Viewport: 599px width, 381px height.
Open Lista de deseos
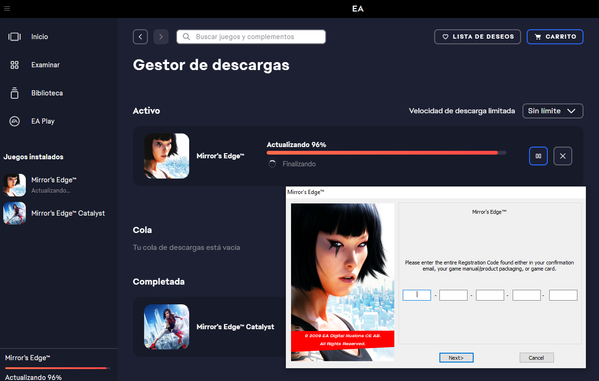pyautogui.click(x=478, y=37)
